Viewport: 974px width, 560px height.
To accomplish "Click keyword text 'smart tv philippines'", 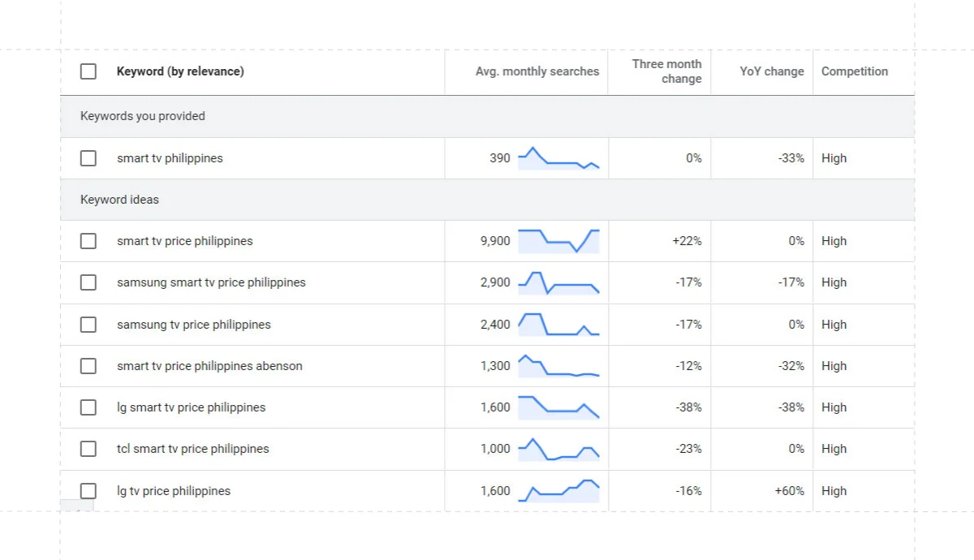I will 170,158.
